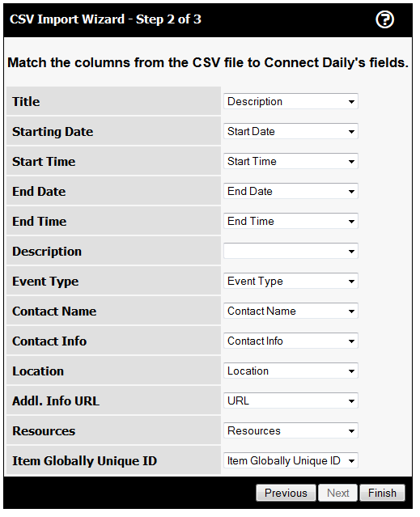Expand the Addl. Info URL dropdown
Image resolution: width=420 pixels, height=517 pixels.
tap(291, 401)
